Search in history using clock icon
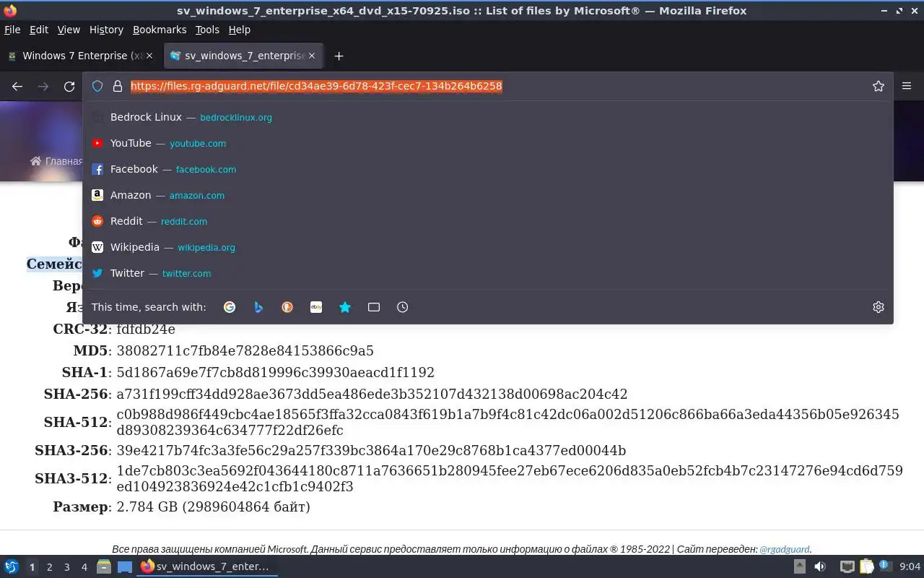Viewport: 924px width, 578px height. tap(403, 307)
